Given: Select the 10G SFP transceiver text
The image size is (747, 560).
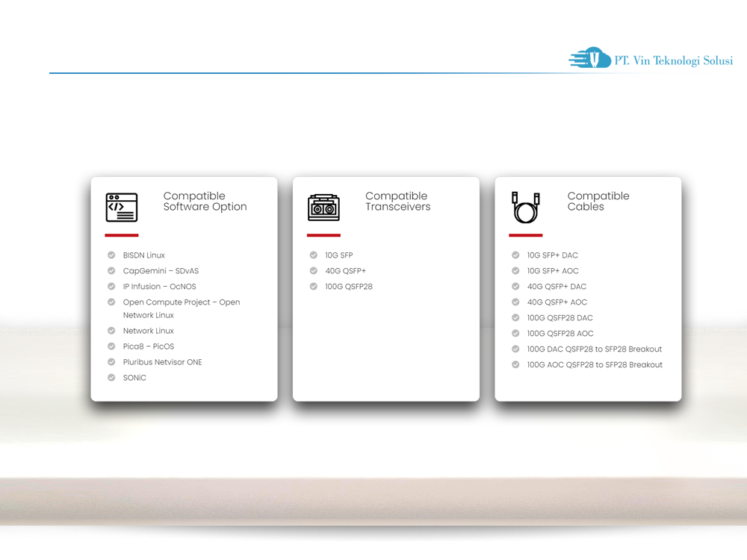Looking at the screenshot, I should pos(339,255).
